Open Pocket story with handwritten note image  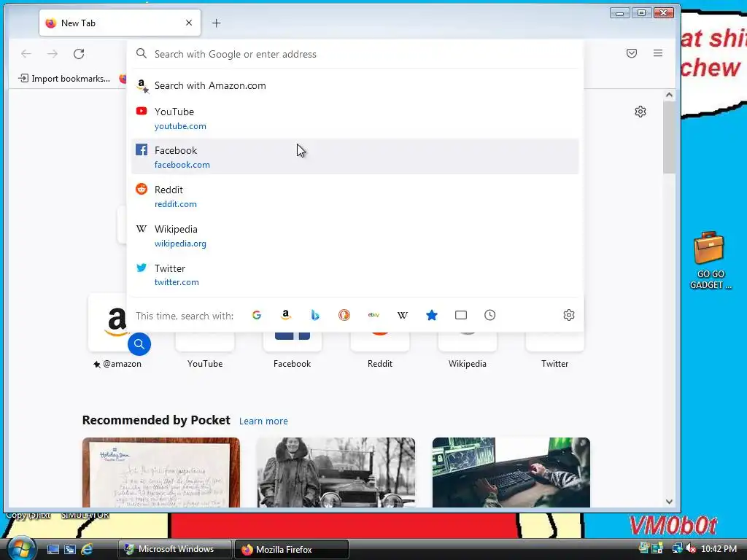click(x=161, y=472)
